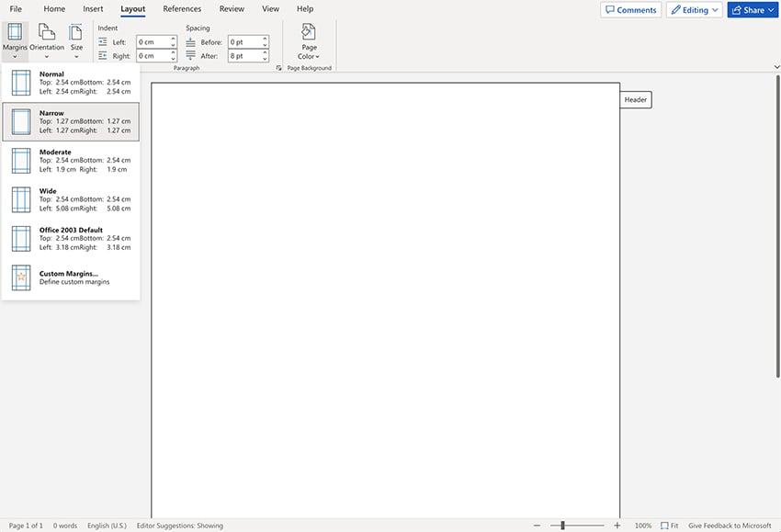This screenshot has height=532, width=781.
Task: Choose the Narrow margins preset
Action: pyautogui.click(x=71, y=121)
